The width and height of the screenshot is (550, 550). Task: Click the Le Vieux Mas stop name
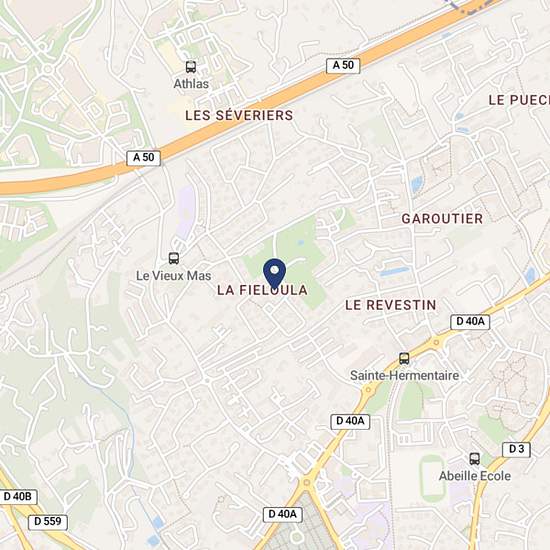[174, 276]
